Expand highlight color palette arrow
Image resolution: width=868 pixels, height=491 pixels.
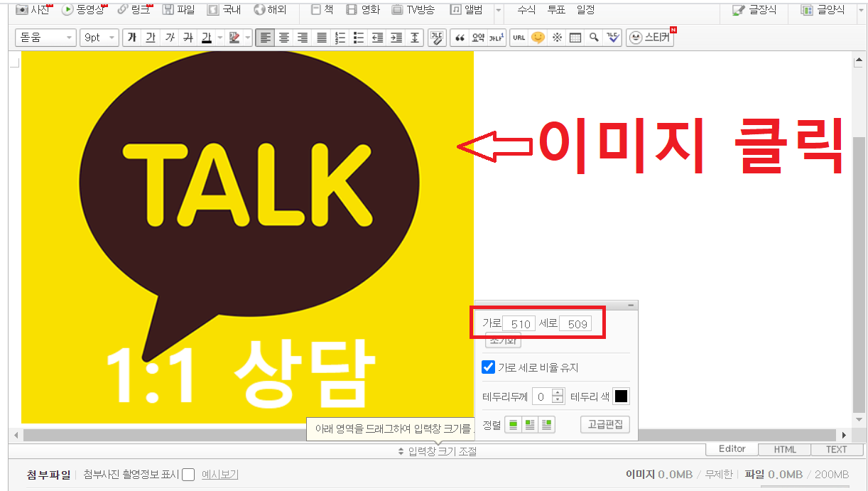[248, 38]
